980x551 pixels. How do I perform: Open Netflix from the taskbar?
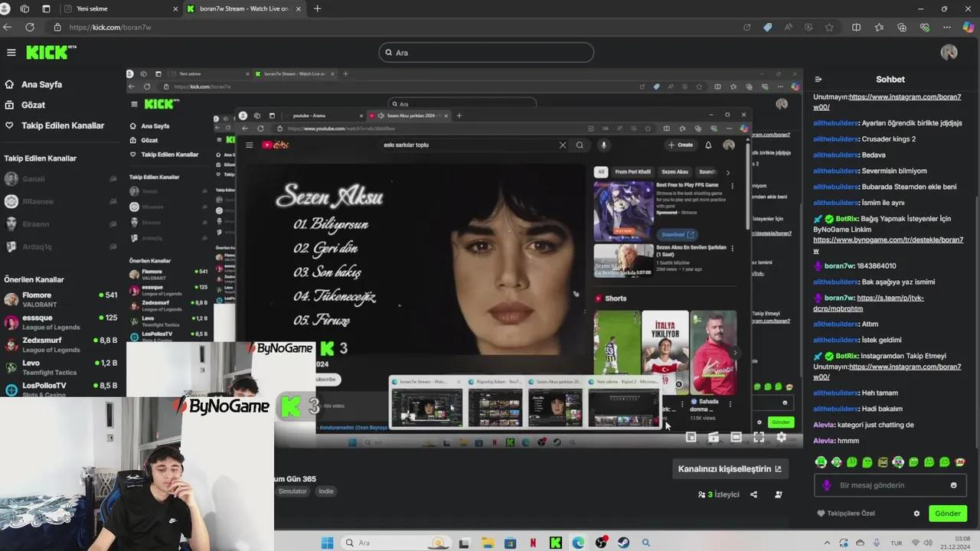(x=533, y=543)
